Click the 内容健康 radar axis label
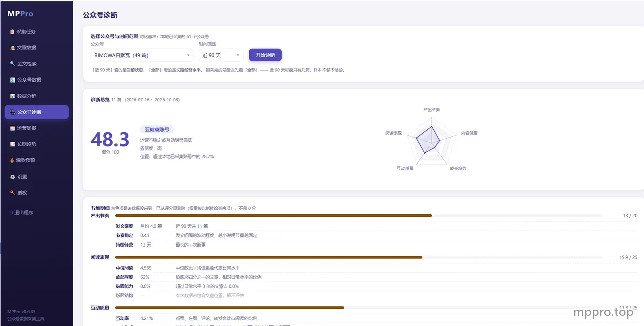The height and width of the screenshot is (326, 644). click(x=469, y=133)
